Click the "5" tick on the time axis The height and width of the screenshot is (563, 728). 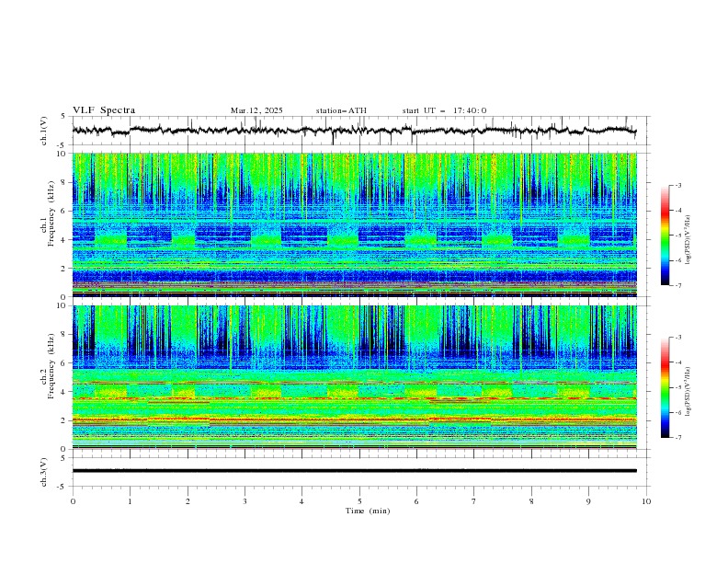(x=359, y=501)
